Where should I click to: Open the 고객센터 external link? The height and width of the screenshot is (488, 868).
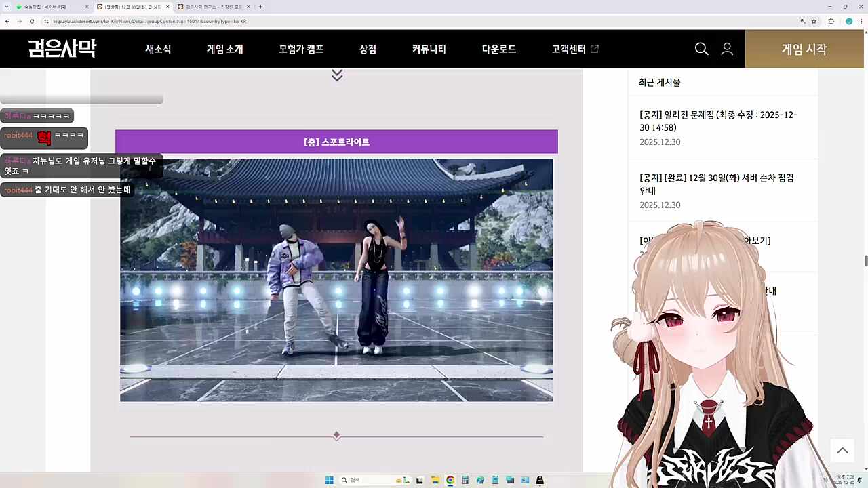575,49
